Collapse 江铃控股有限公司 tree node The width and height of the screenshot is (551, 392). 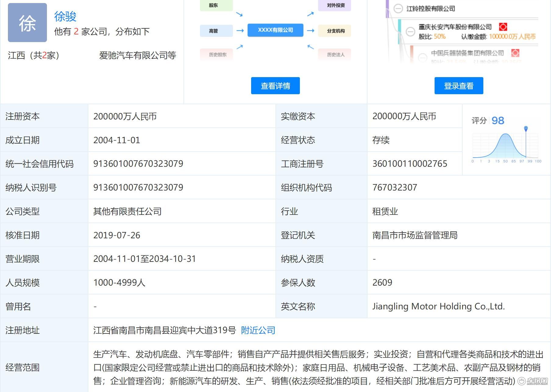[398, 9]
